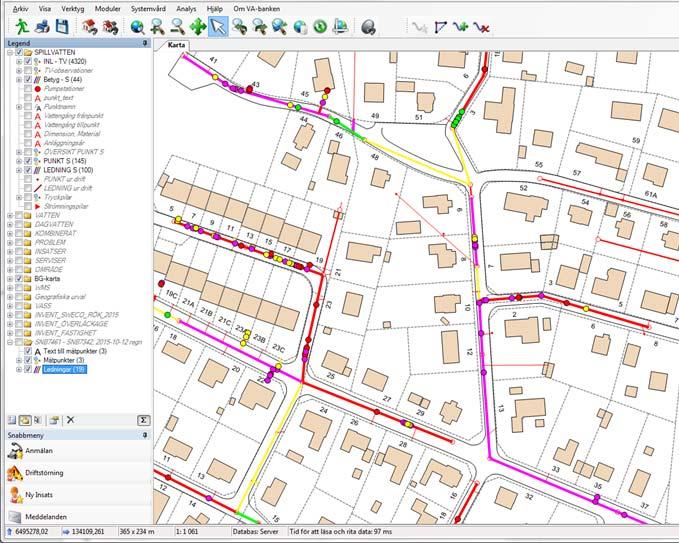679x543 pixels.
Task: Click the green running man exit icon
Action: click(x=21, y=27)
